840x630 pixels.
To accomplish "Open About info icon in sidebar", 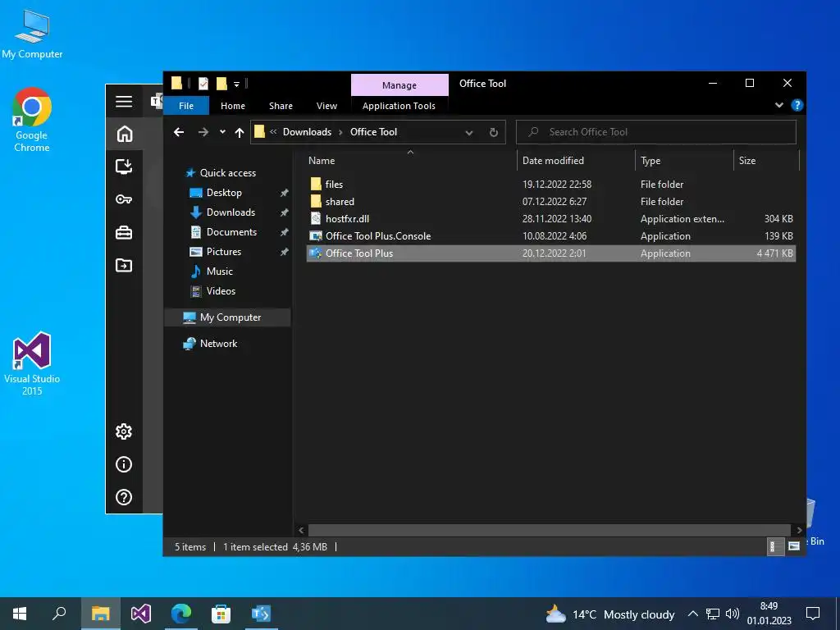I will [124, 464].
